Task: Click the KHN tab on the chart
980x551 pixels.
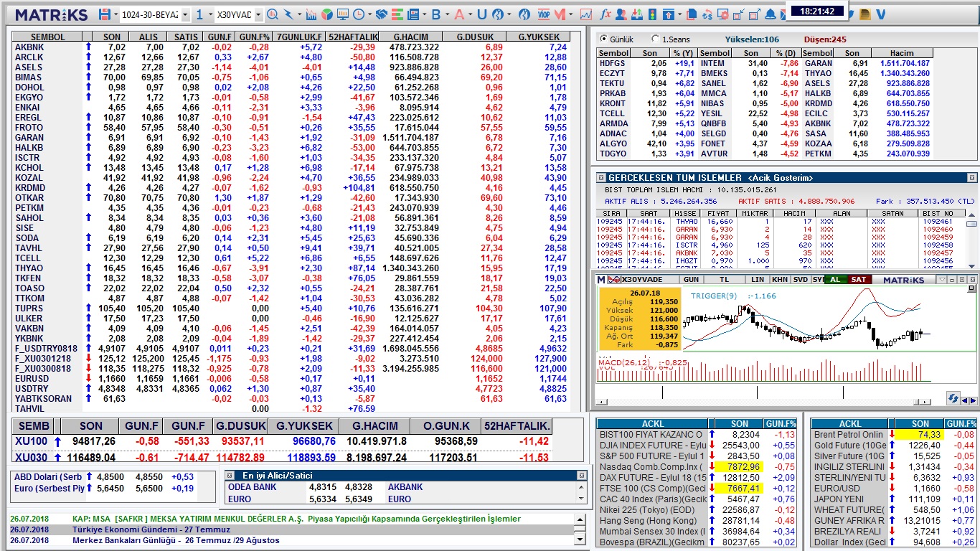Action: [x=780, y=280]
